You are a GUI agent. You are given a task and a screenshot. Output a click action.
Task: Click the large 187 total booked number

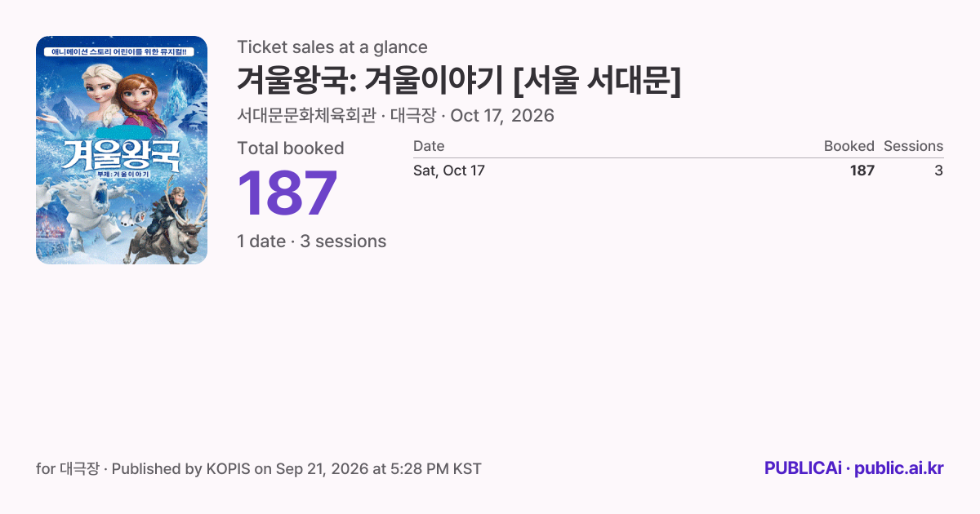(x=287, y=193)
